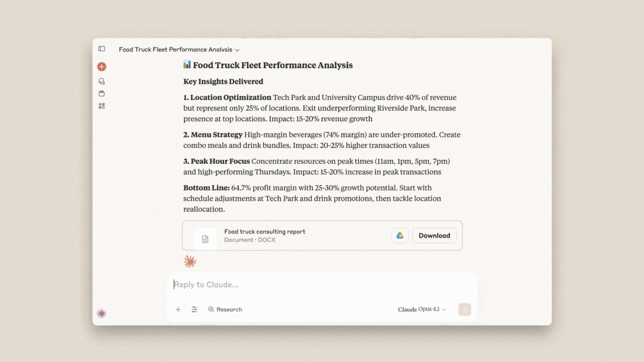Open a new chat with the plus icon
The width and height of the screenshot is (644, 362).
click(x=101, y=66)
